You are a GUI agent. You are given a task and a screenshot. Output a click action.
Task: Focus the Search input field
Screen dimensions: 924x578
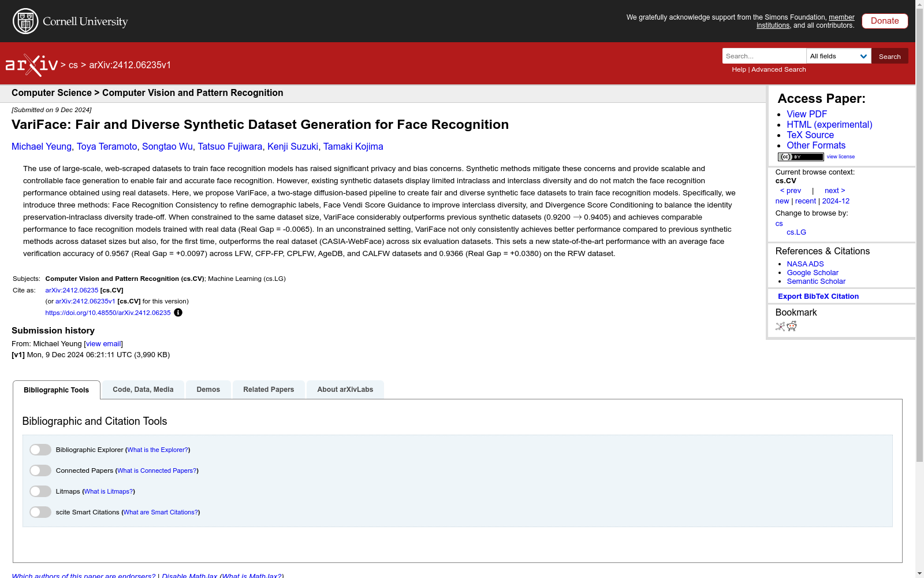[764, 56]
